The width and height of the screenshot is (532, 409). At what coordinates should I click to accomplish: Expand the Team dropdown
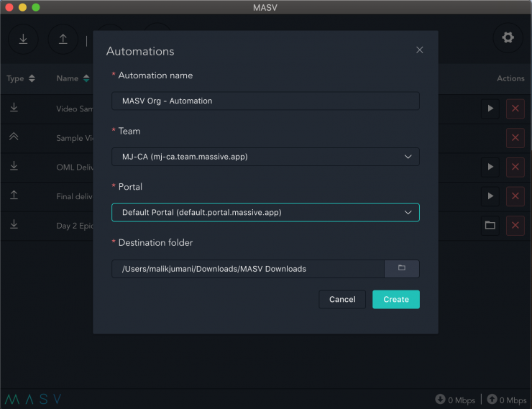point(265,157)
